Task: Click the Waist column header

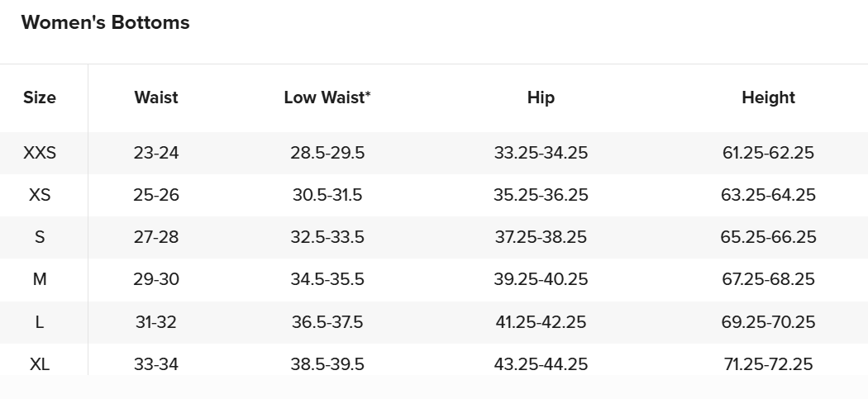Action: tap(156, 97)
